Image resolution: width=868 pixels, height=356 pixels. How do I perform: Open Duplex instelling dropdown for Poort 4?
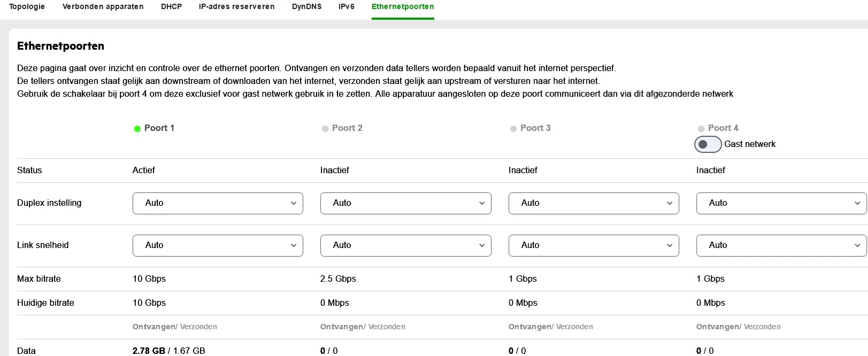coord(781,203)
